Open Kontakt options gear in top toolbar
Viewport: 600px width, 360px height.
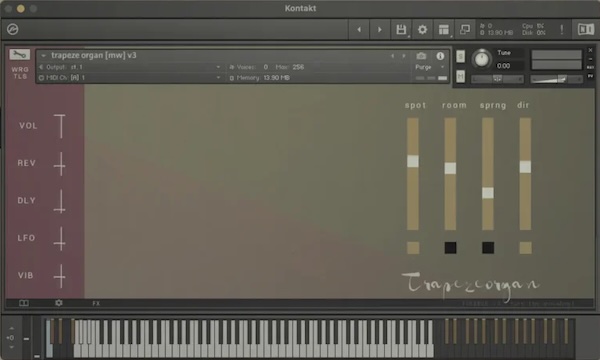pyautogui.click(x=422, y=29)
